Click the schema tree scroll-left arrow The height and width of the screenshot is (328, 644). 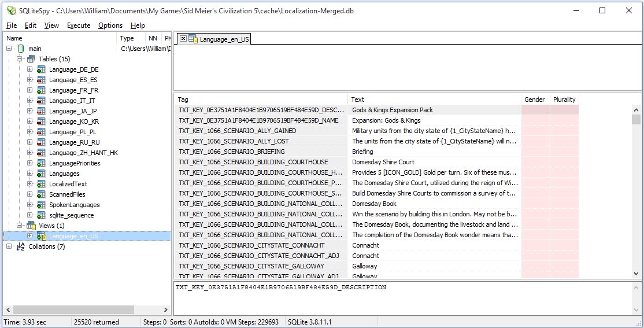[x=8, y=309]
